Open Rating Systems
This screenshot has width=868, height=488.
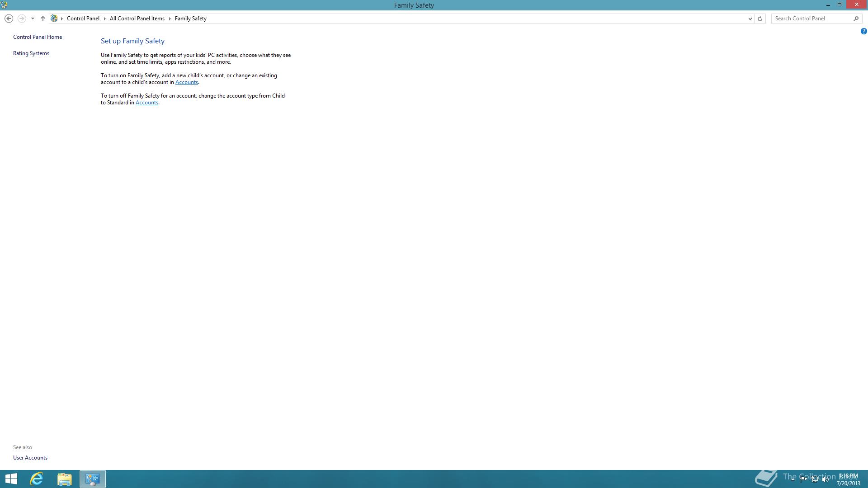(x=31, y=53)
